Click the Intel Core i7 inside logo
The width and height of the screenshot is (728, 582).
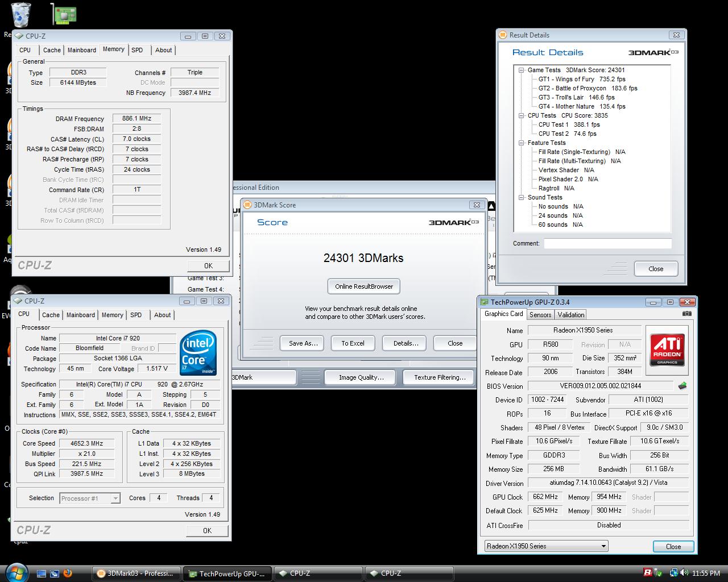coord(198,352)
